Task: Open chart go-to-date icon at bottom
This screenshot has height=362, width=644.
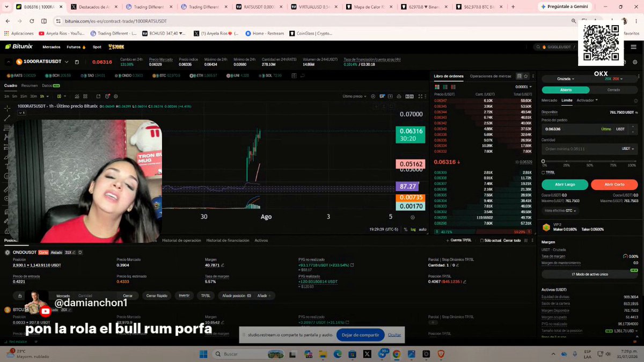Action: point(412,217)
